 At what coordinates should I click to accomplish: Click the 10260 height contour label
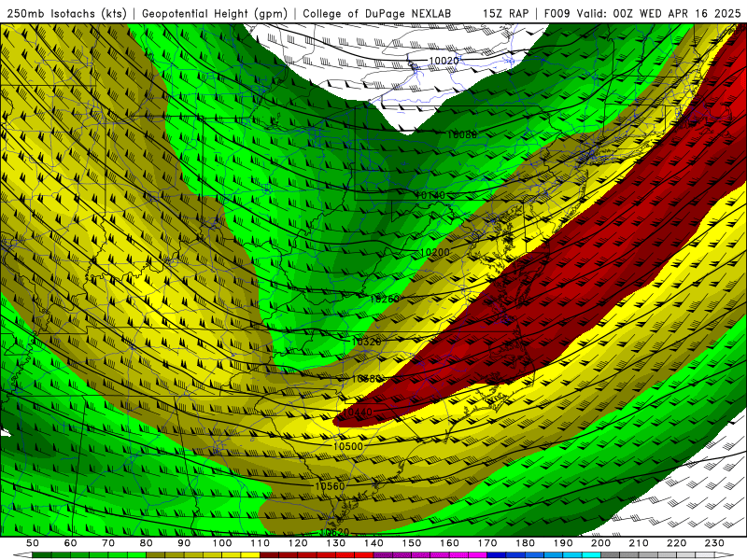coord(385,299)
